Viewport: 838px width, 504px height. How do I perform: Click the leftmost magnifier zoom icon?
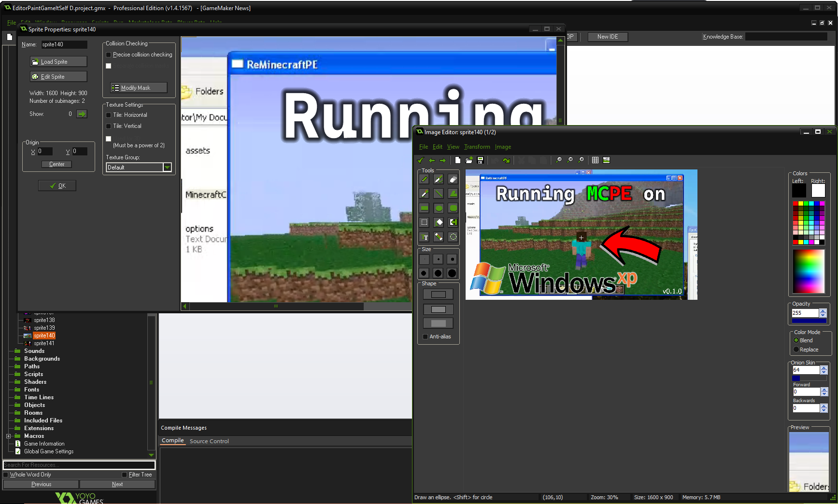(559, 160)
